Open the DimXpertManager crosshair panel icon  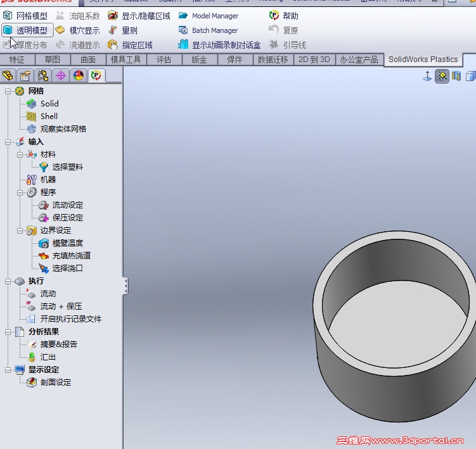[61, 75]
